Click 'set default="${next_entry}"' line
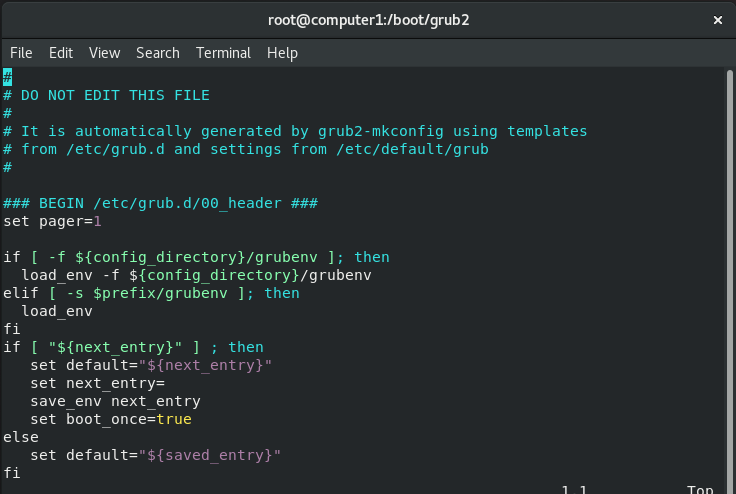736x494 pixels. 151,365
